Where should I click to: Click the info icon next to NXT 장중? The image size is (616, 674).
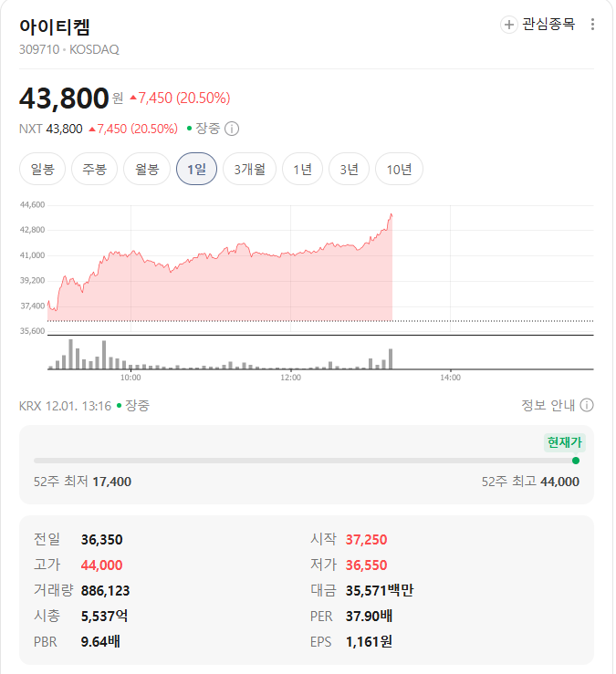[x=232, y=129]
